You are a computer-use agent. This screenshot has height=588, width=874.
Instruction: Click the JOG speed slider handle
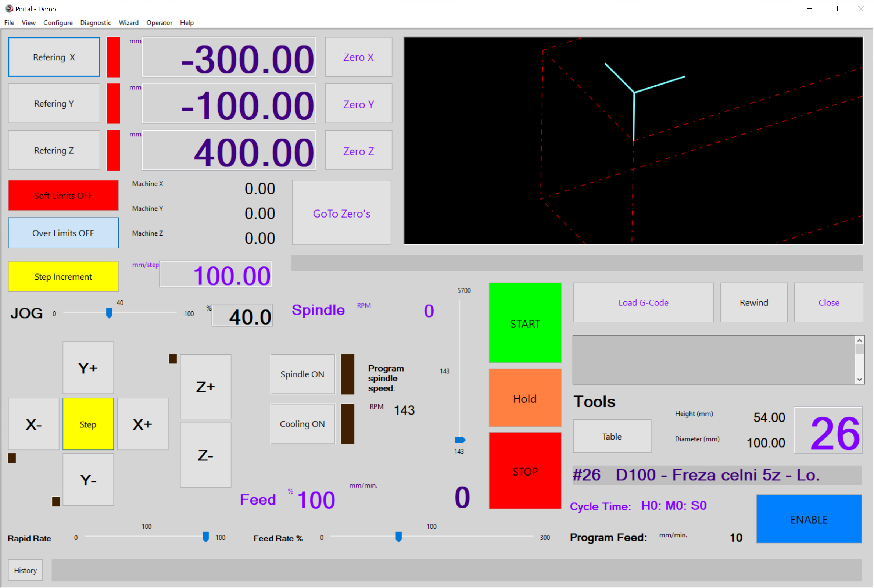click(x=109, y=313)
